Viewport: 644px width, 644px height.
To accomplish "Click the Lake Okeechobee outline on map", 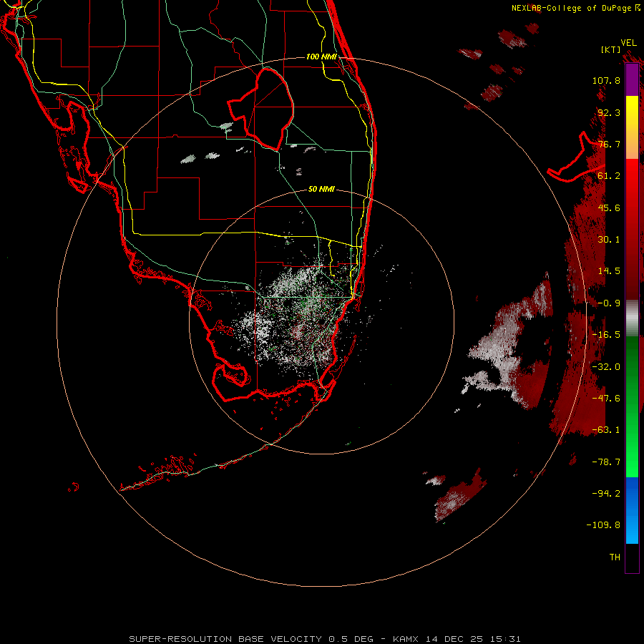I will [260, 109].
